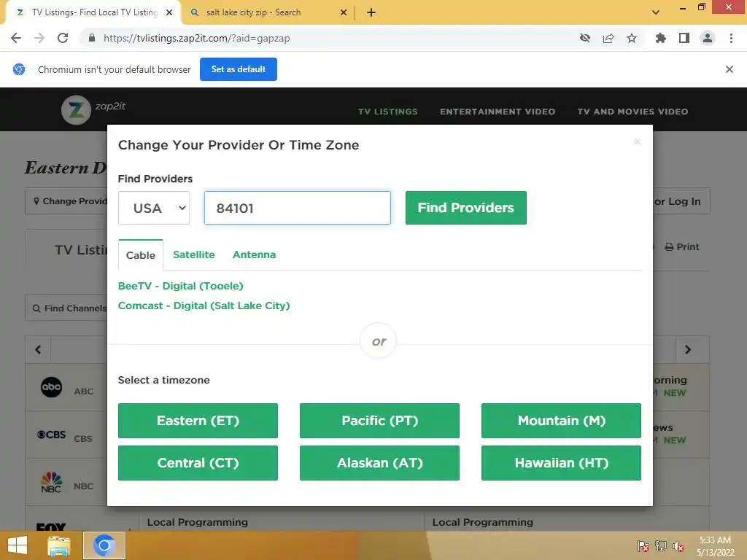
Task: Dismiss the default browser notification bar
Action: pos(729,69)
